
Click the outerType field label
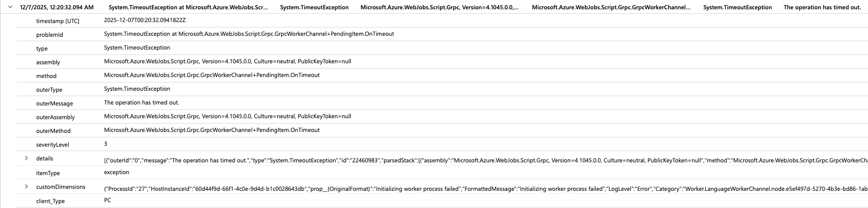tap(49, 90)
